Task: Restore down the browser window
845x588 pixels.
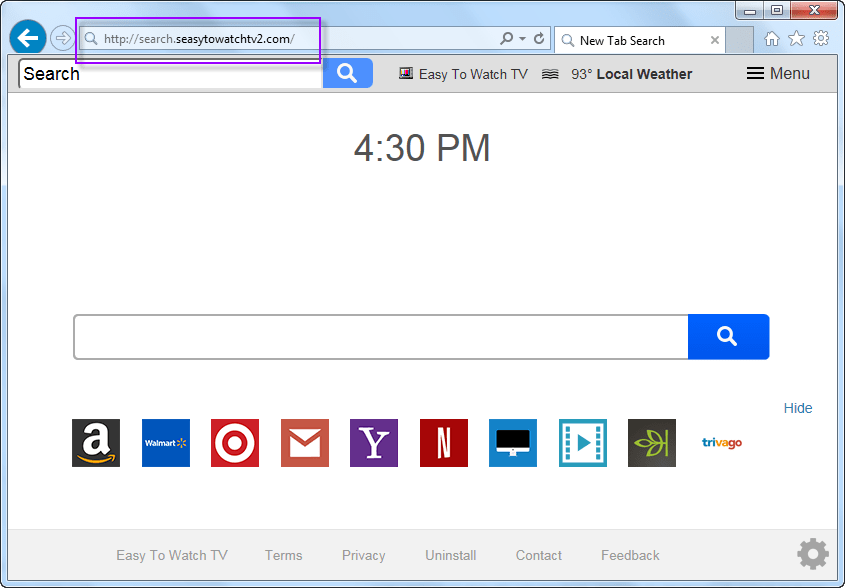Action: coord(777,10)
